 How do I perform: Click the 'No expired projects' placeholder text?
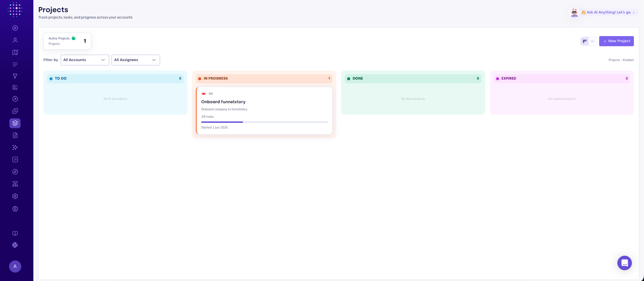562,99
